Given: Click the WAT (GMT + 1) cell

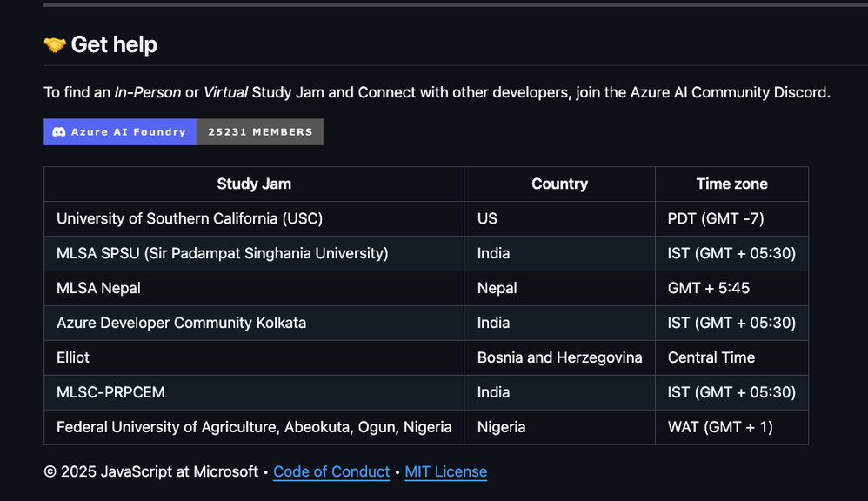Looking at the screenshot, I should point(720,427).
